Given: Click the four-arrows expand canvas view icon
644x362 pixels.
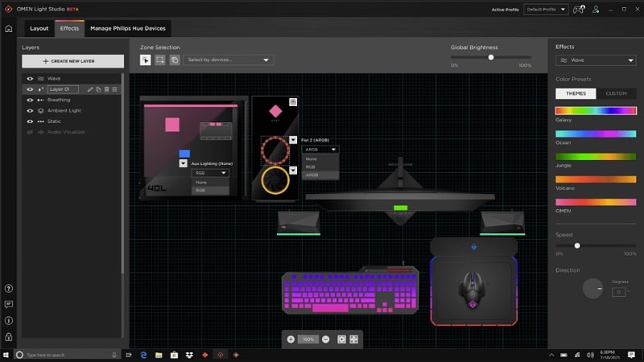Looking at the screenshot, I should tap(353, 339).
